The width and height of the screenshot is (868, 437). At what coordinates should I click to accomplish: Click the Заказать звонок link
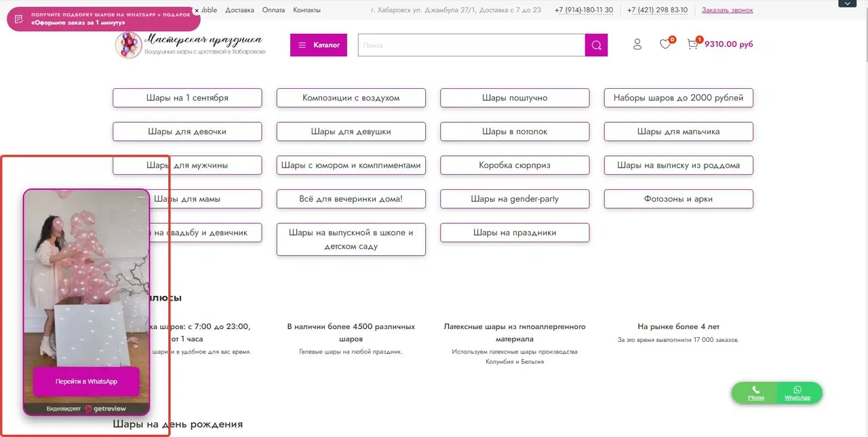pyautogui.click(x=727, y=10)
